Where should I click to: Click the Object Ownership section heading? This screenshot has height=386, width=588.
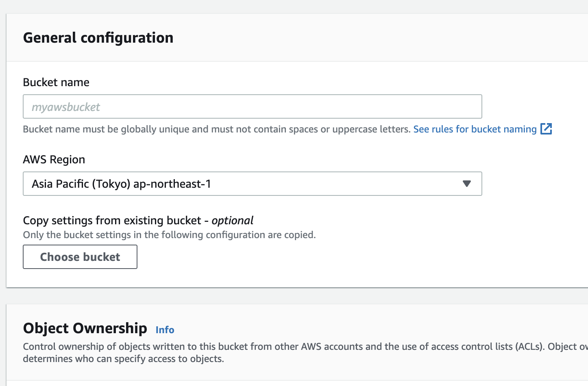pos(85,328)
